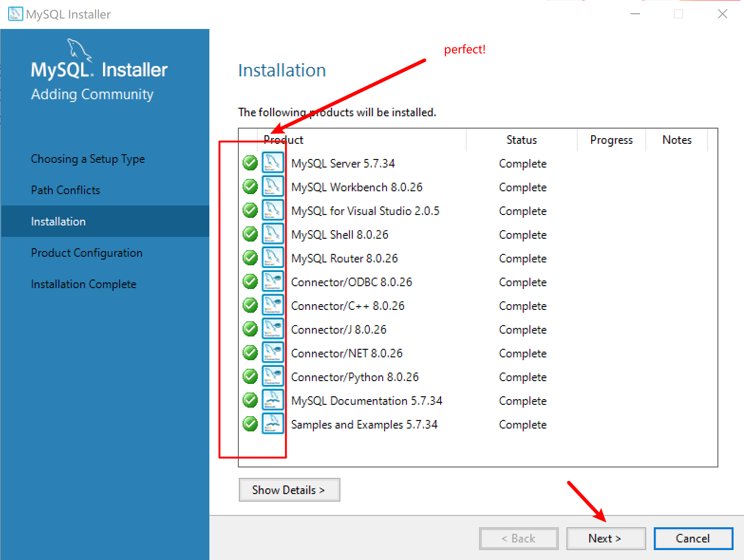The height and width of the screenshot is (560, 744).
Task: Click the Connector/NET 8.0.26 product icon
Action: pyautogui.click(x=273, y=353)
